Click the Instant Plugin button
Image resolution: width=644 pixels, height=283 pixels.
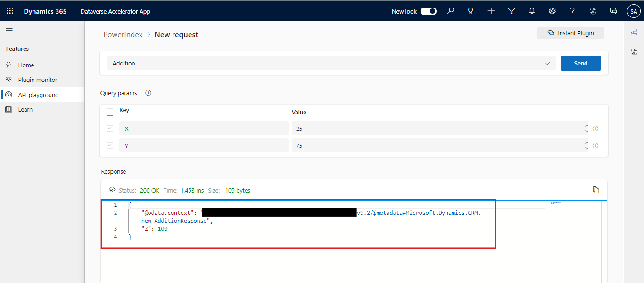click(570, 33)
